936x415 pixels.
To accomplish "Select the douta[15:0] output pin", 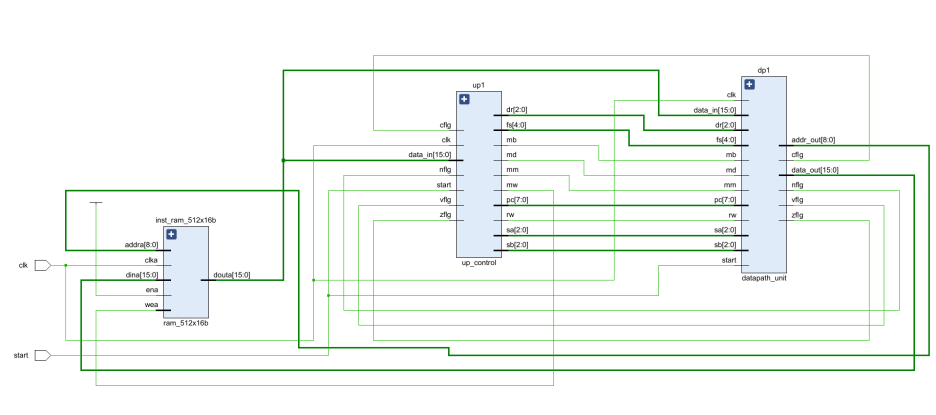I will [232, 275].
